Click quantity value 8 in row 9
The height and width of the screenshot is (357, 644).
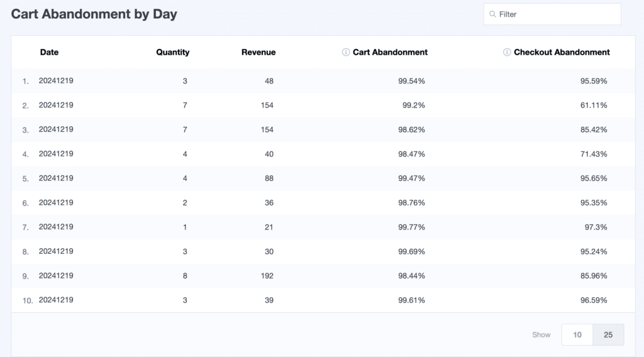184,276
